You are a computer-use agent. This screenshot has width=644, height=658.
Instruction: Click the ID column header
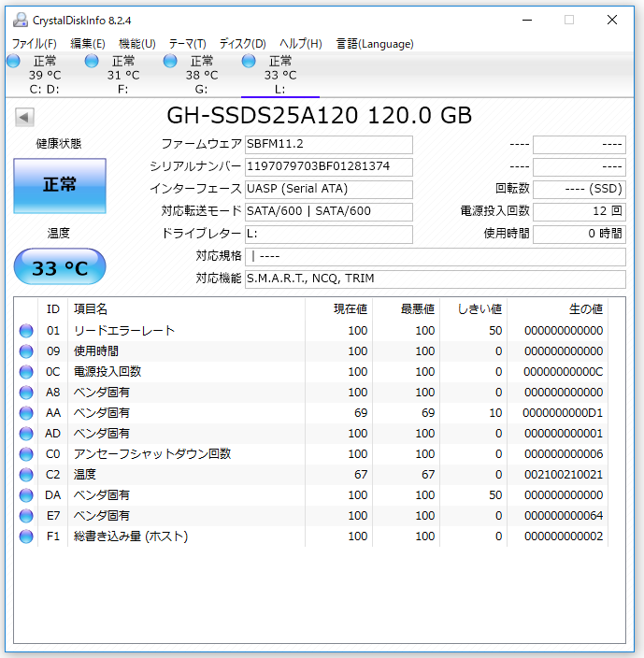53,309
